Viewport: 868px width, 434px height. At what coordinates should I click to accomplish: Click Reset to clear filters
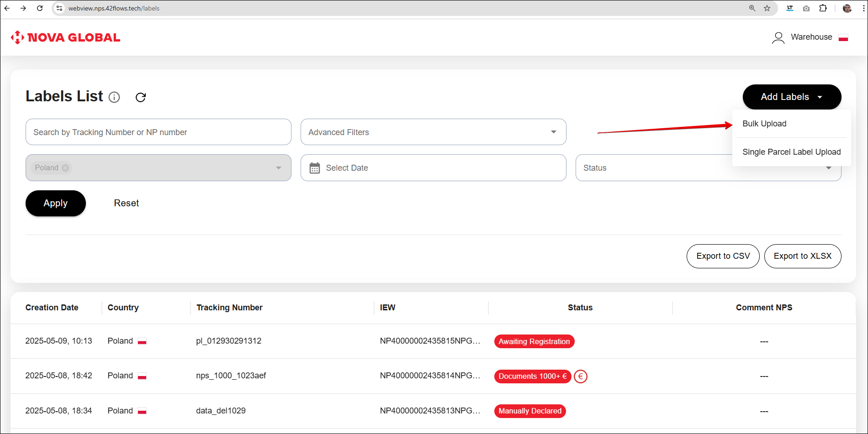(x=126, y=203)
